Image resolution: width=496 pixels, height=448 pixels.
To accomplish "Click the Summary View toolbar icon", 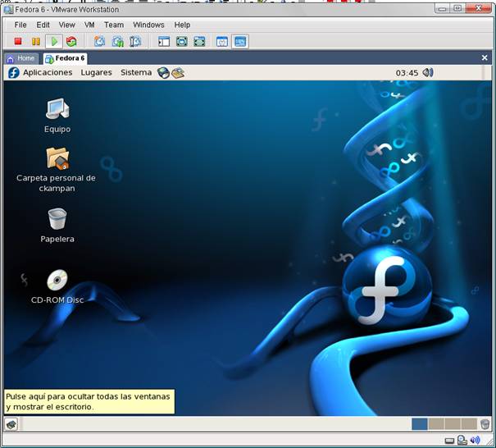I will 222,41.
